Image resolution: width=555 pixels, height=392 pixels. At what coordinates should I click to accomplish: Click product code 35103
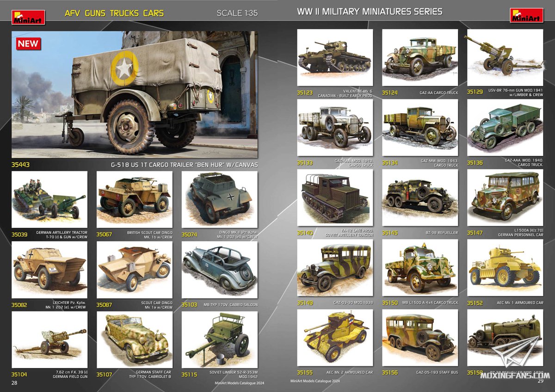pos(189,305)
